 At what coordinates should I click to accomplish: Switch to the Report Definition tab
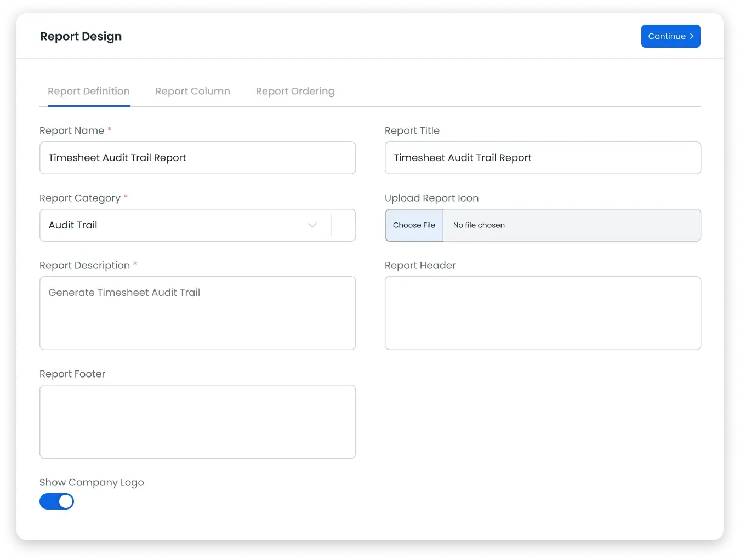coord(89,91)
